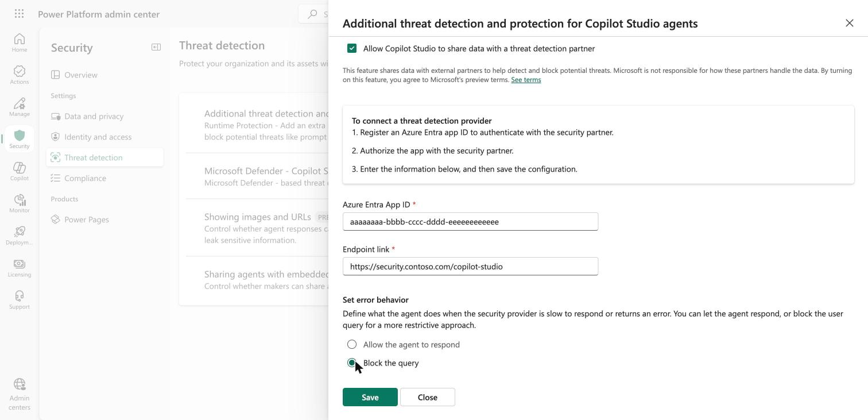Close the threat detection side panel
The image size is (868, 420).
[849, 23]
